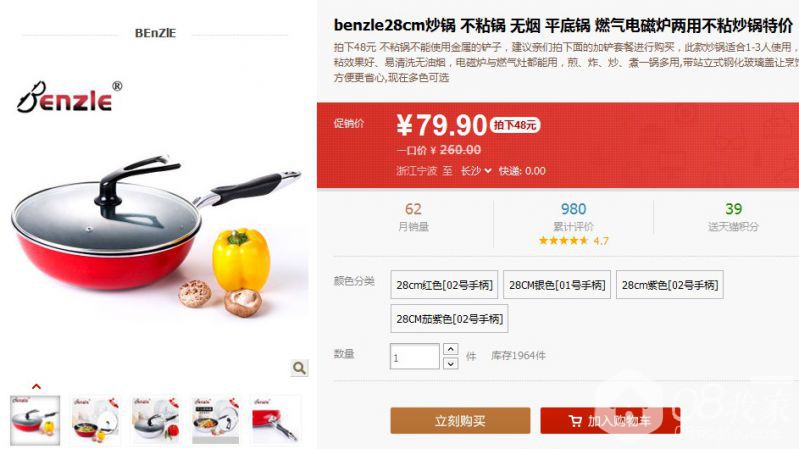Click the 加入购物车 add to cart button
Image resolution: width=799 pixels, height=449 pixels.
(610, 420)
